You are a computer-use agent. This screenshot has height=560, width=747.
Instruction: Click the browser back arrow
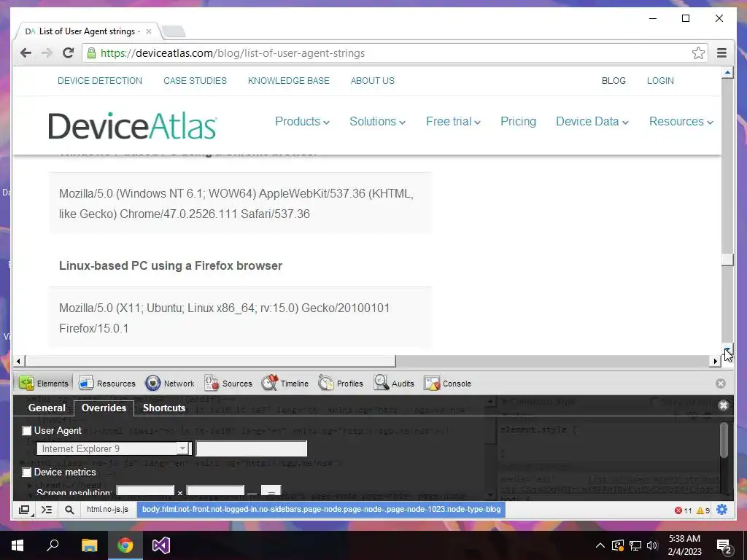pyautogui.click(x=26, y=52)
